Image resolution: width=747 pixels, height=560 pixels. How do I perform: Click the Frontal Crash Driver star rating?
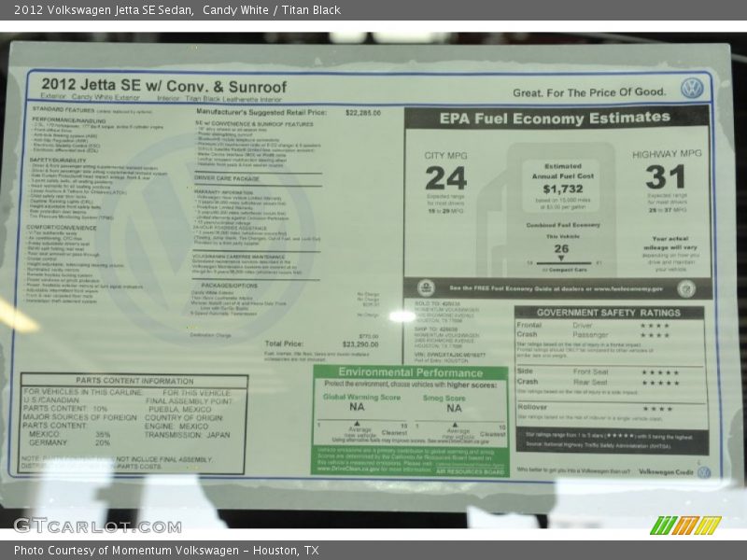point(655,326)
